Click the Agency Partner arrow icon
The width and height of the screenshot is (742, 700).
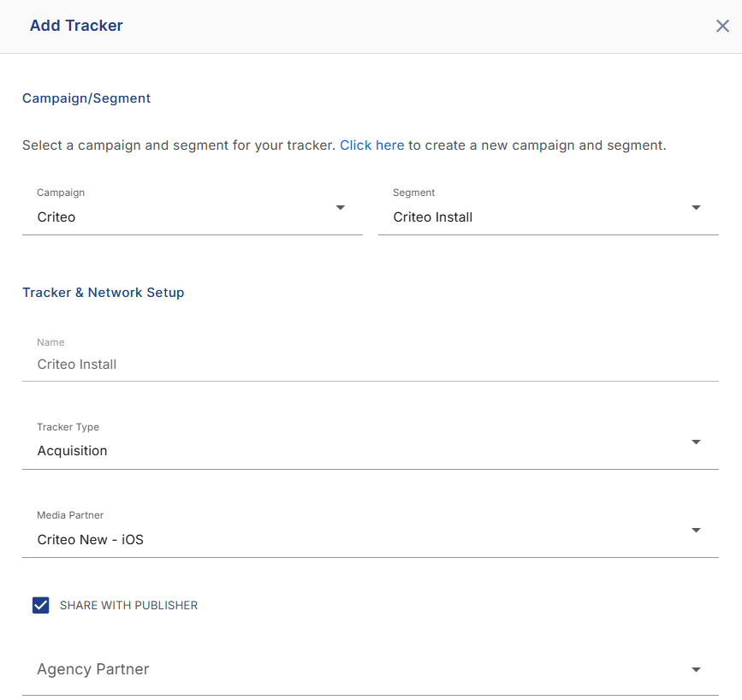(x=696, y=670)
